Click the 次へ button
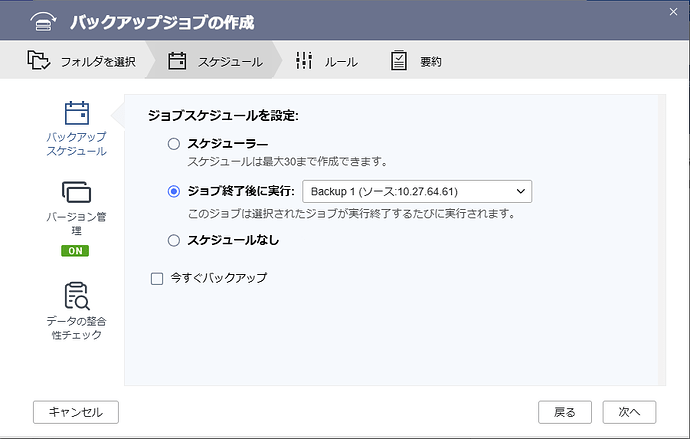 629,411
